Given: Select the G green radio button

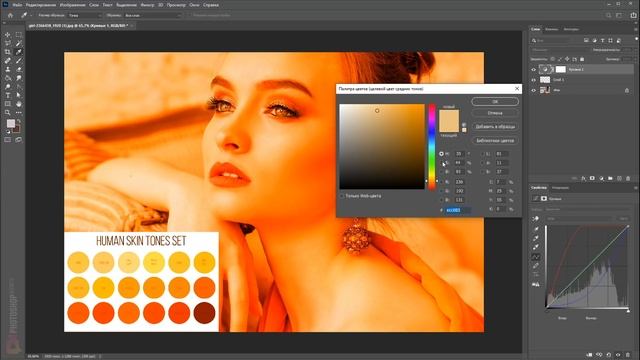Looking at the screenshot, I should (x=441, y=191).
